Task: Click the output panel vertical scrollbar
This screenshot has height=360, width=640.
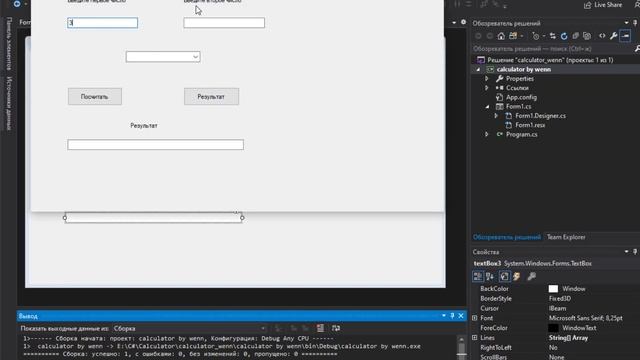Action: click(x=462, y=347)
